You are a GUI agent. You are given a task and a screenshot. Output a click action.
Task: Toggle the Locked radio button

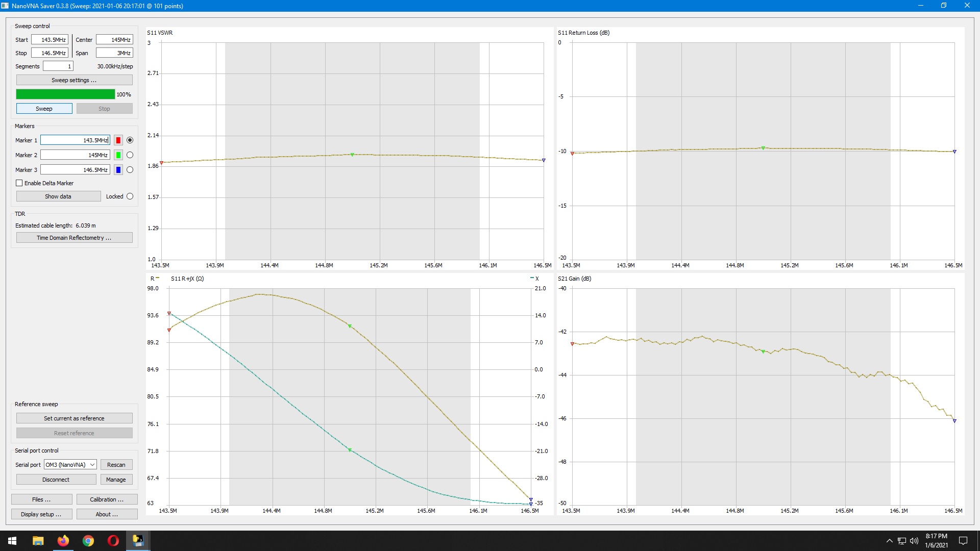tap(130, 196)
